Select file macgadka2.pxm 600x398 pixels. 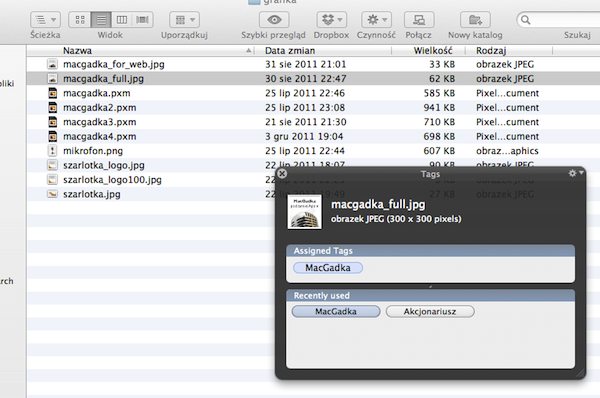coord(99,108)
